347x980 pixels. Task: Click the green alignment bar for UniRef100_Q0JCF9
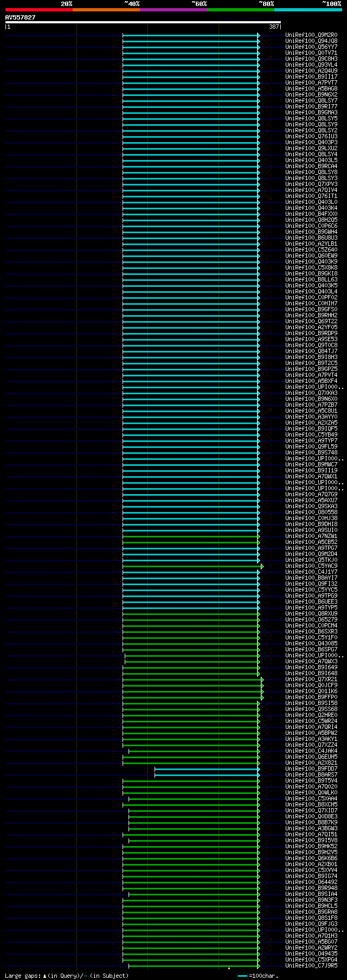pos(193,686)
